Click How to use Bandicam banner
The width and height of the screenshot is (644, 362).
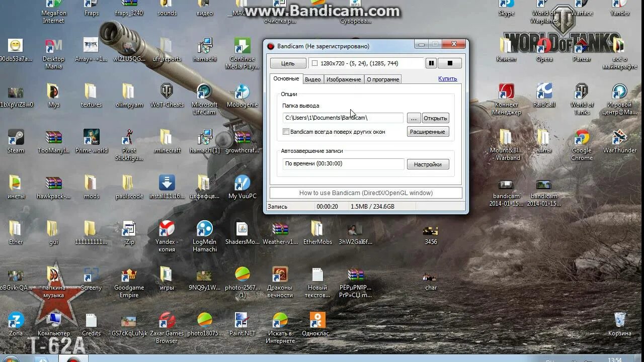click(x=366, y=193)
